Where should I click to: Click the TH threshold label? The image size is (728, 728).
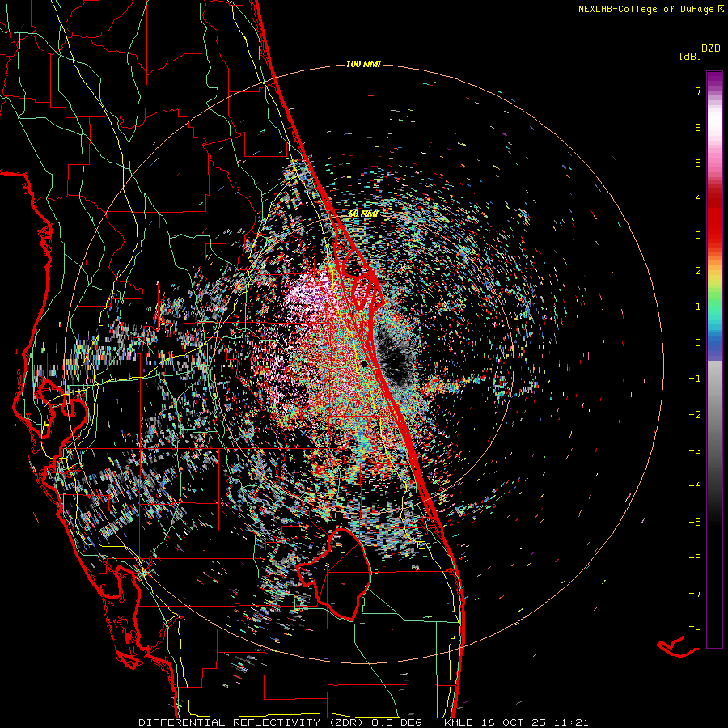coord(695,629)
